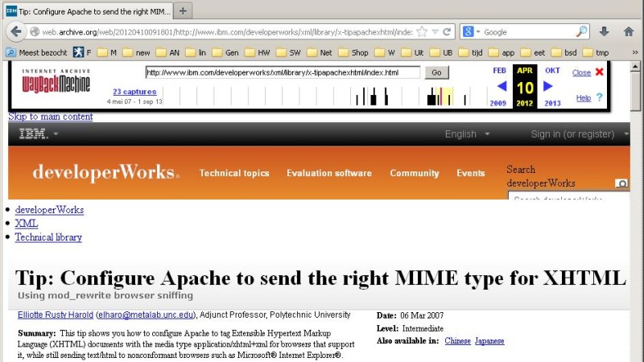The height and width of the screenshot is (362, 644).
Task: Open the 'Net' bookmarks folder
Action: tap(320, 52)
